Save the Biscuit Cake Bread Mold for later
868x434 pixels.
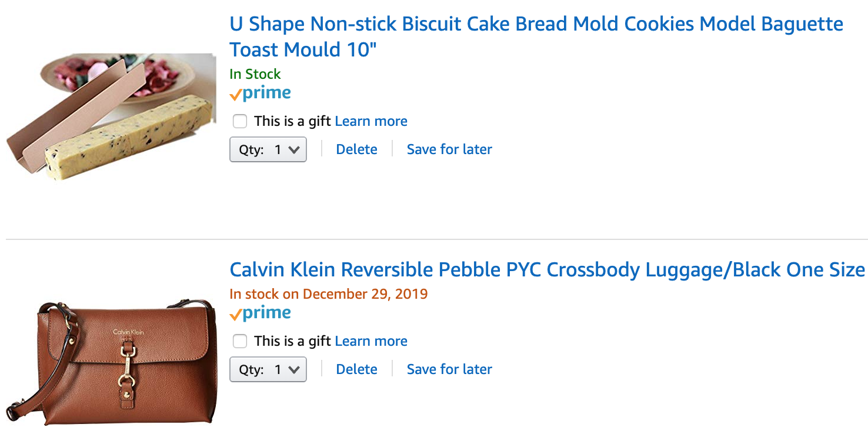[449, 150]
